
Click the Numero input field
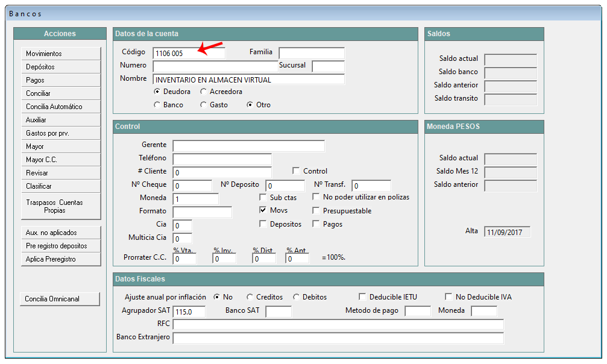[x=215, y=66]
